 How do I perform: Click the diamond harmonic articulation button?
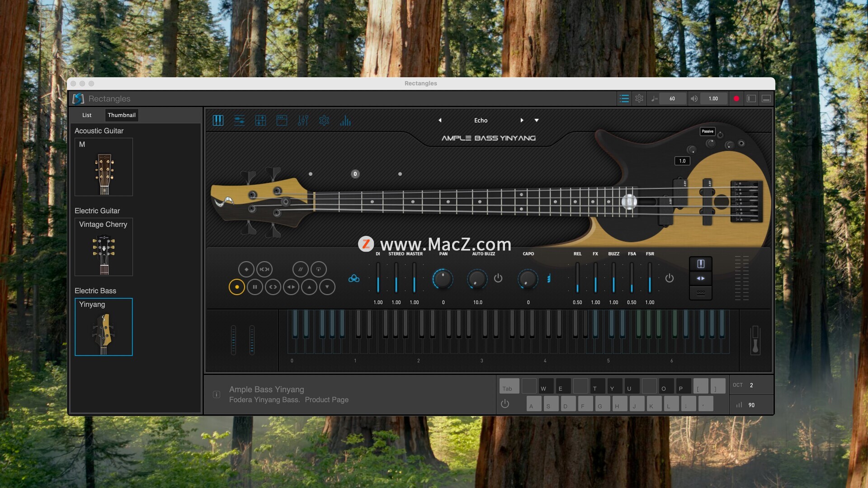tap(246, 269)
